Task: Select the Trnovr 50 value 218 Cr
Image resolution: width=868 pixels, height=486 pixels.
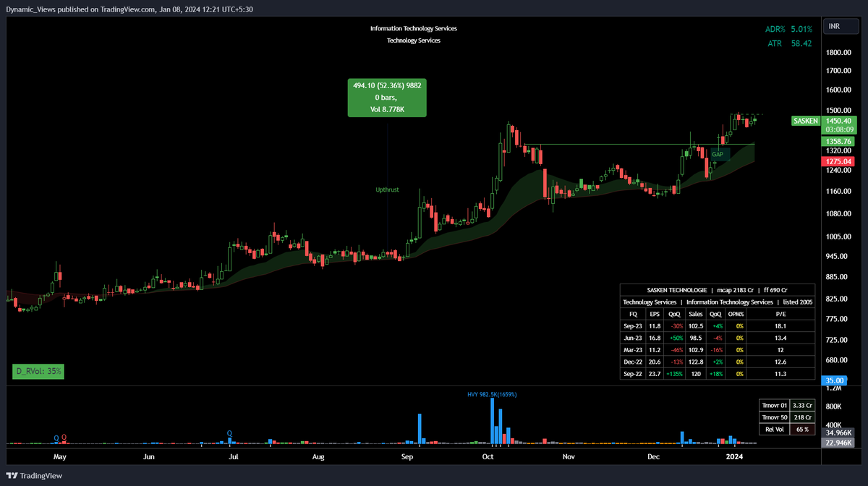Action: tap(802, 417)
